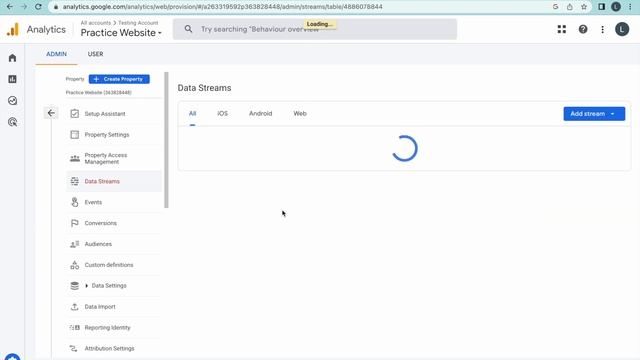The height and width of the screenshot is (360, 640).
Task: Open the Reports bar chart icon
Action: point(12,79)
